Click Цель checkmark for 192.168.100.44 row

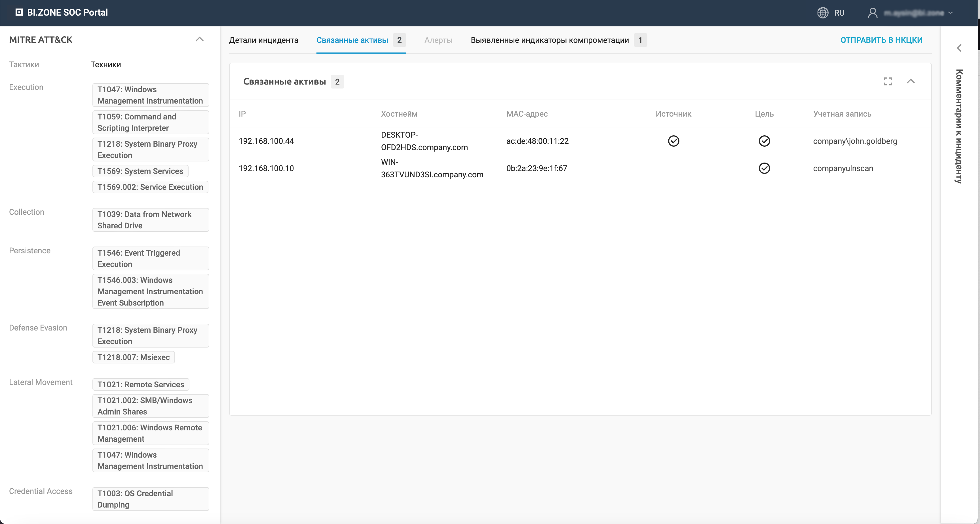tap(764, 141)
